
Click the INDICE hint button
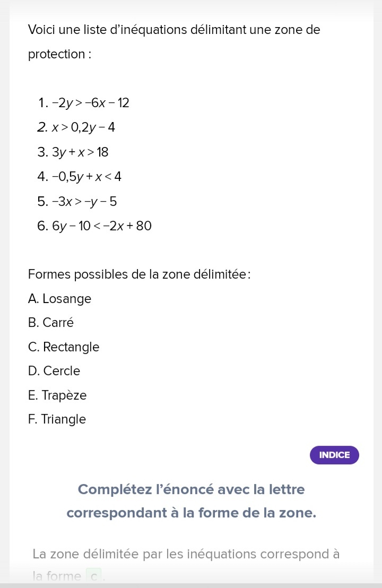334,455
